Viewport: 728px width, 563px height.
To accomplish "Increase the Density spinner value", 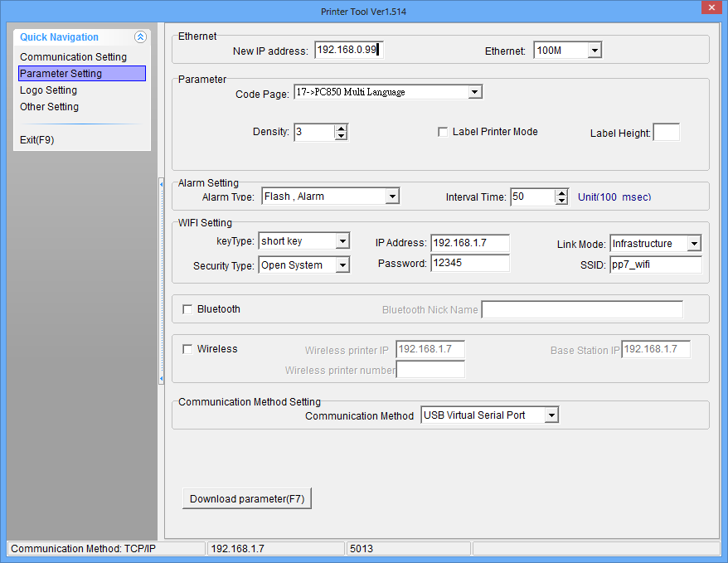I will tap(341, 129).
